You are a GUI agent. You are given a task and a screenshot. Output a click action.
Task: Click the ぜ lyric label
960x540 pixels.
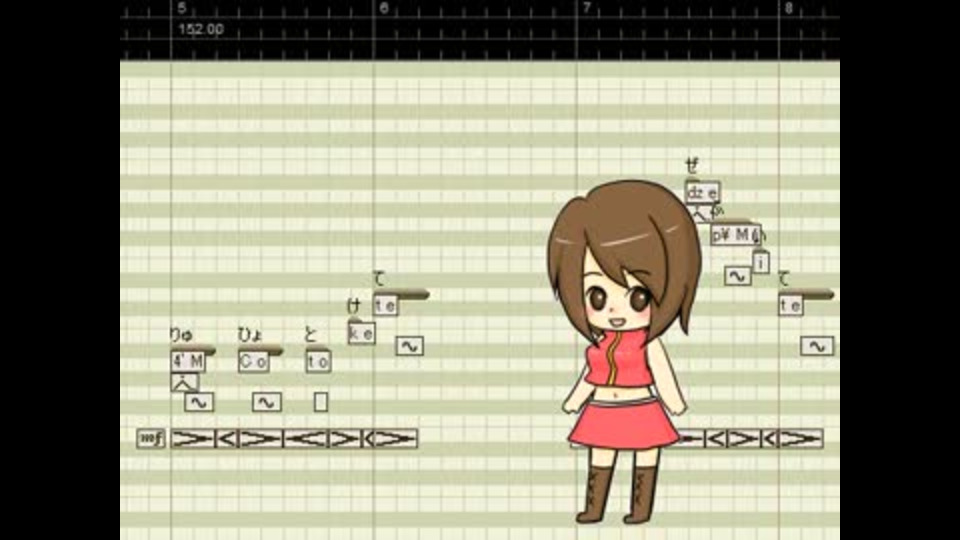pyautogui.click(x=691, y=165)
